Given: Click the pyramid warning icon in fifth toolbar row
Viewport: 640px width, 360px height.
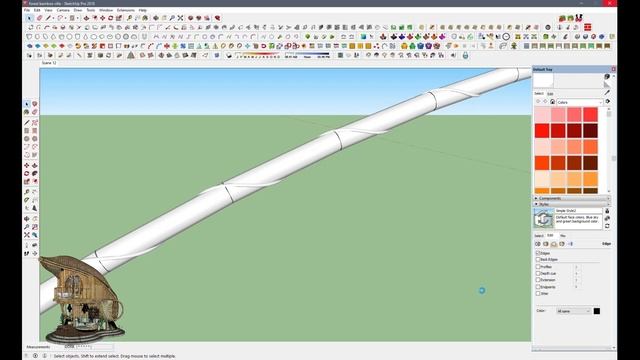Looking at the screenshot, I should 131,55.
